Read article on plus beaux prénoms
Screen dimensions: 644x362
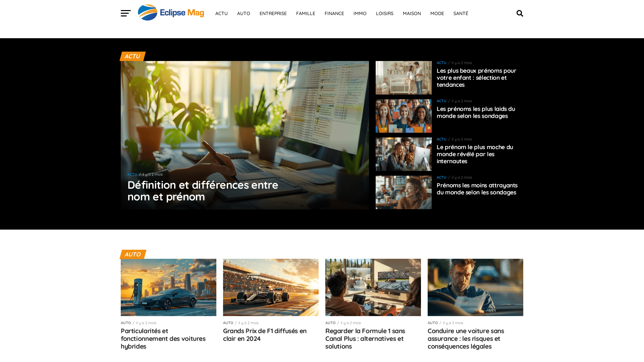click(476, 78)
